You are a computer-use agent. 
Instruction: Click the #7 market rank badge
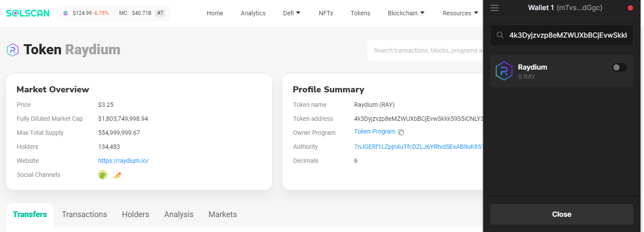[160, 13]
